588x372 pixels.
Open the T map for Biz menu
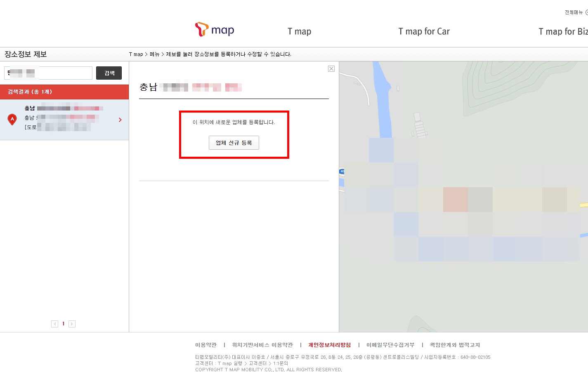click(x=563, y=31)
